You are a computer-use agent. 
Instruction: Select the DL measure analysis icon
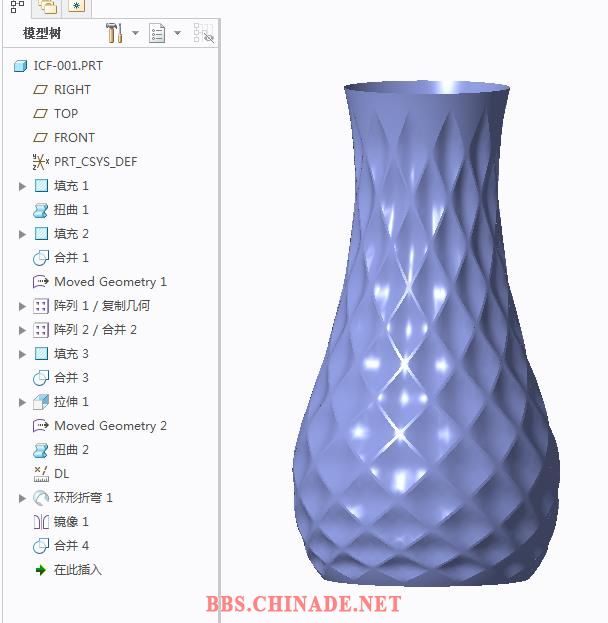[x=41, y=474]
